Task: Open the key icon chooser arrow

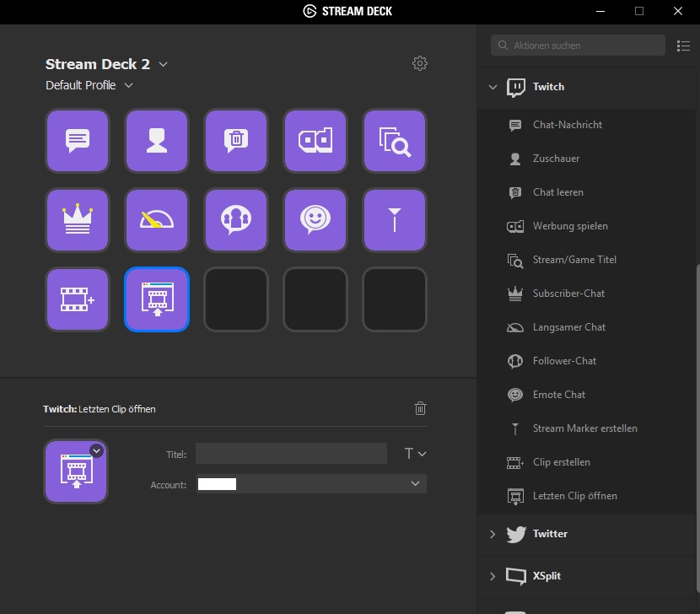Action: (96, 450)
